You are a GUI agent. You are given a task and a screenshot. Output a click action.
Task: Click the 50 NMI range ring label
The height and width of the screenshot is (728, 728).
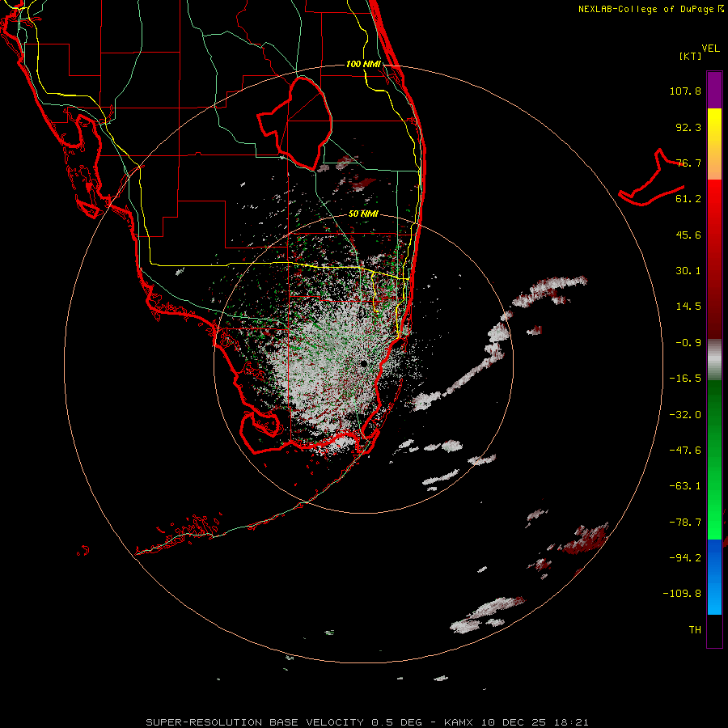click(363, 214)
